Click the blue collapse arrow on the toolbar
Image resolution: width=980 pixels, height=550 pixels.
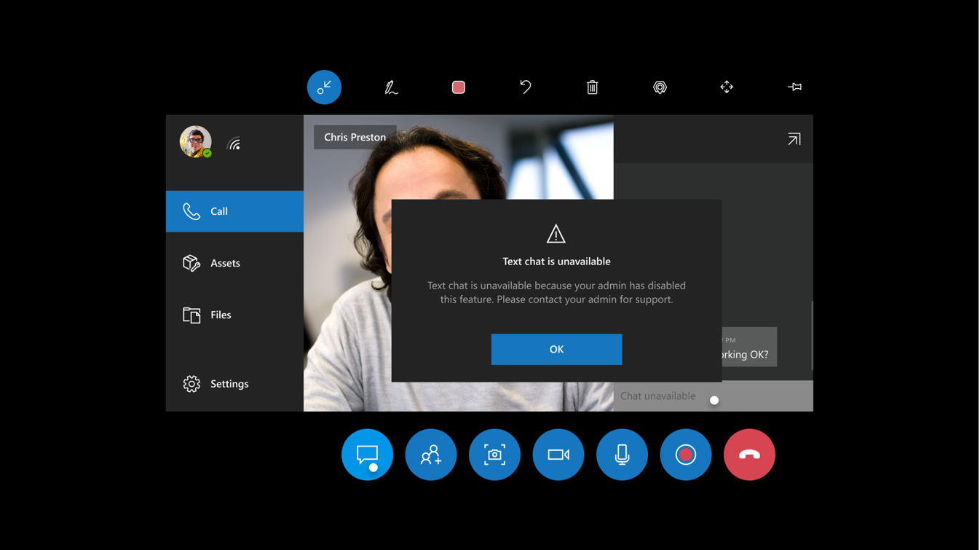click(x=323, y=87)
